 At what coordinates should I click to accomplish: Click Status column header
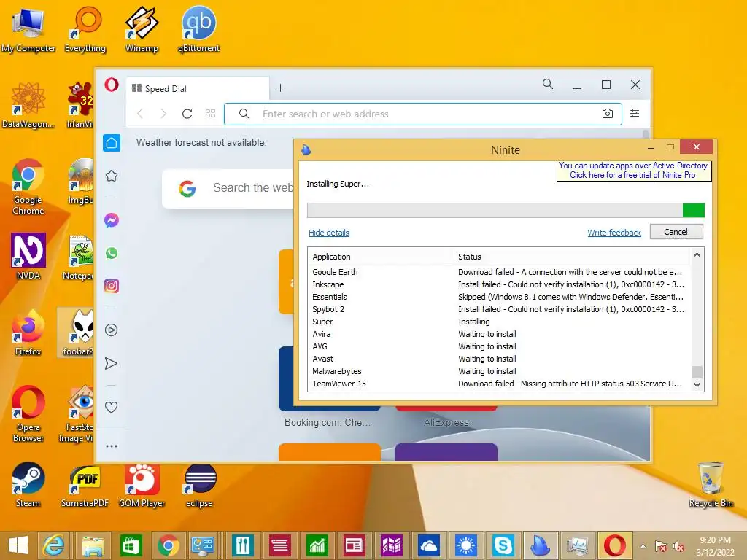point(572,257)
